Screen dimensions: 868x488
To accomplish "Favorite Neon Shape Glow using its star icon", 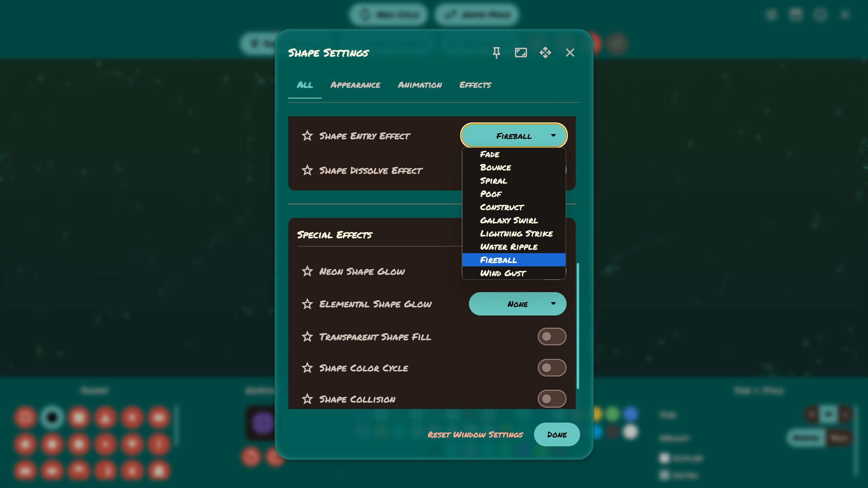I will tap(307, 271).
